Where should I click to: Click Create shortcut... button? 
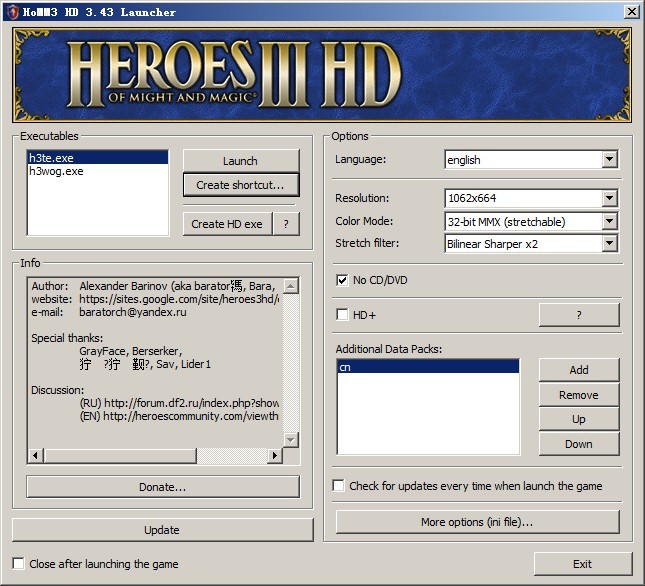click(x=241, y=185)
